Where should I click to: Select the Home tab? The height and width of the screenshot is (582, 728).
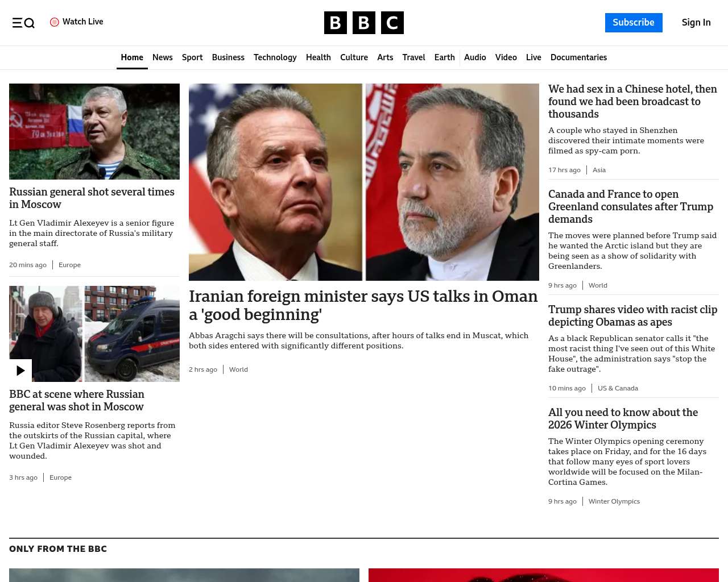coord(132,57)
